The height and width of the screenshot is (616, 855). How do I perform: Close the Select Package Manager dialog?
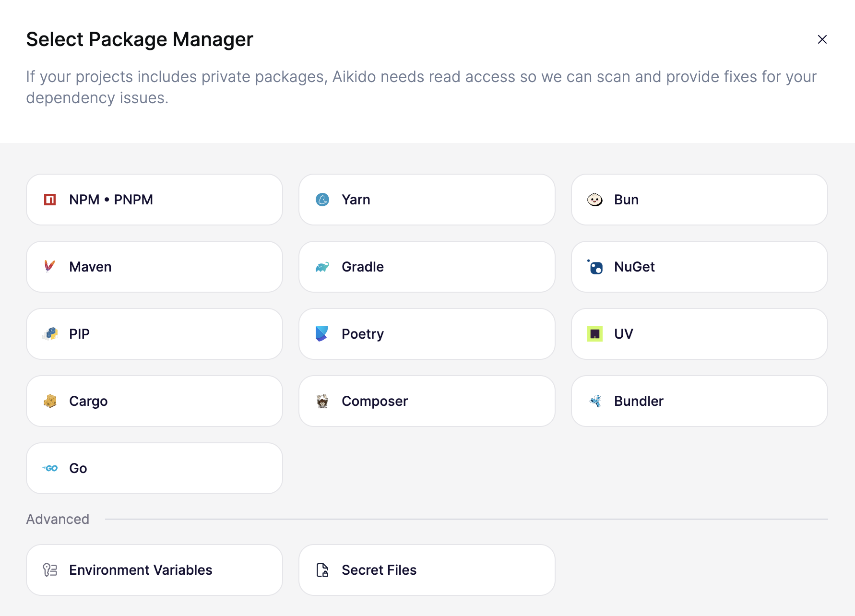(822, 39)
